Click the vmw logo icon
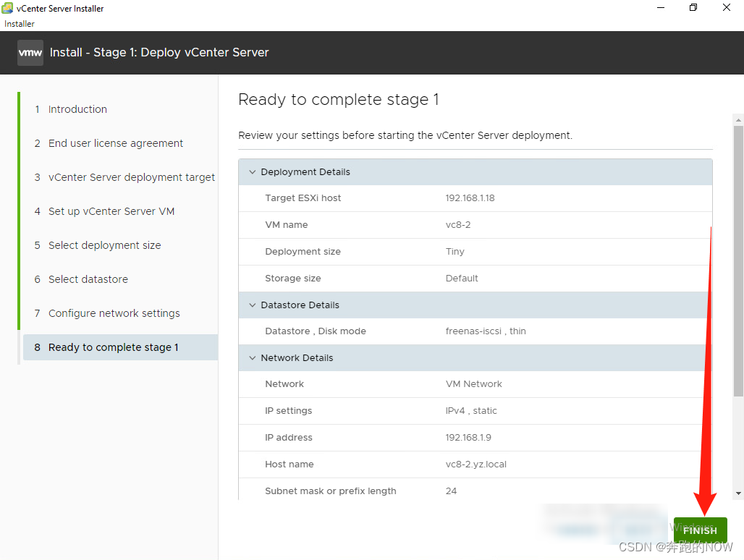744x560 pixels. [30, 53]
